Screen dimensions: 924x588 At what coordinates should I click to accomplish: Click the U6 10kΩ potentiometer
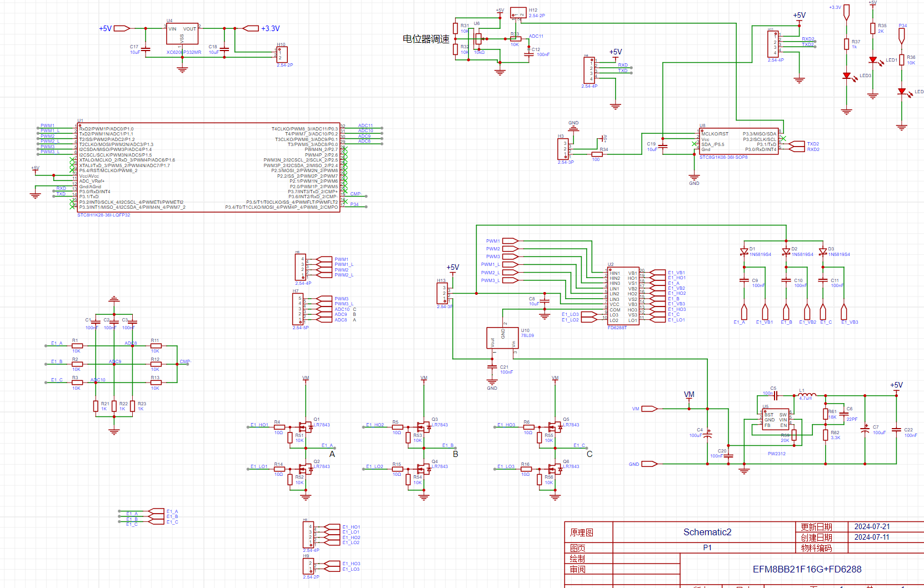(x=478, y=39)
